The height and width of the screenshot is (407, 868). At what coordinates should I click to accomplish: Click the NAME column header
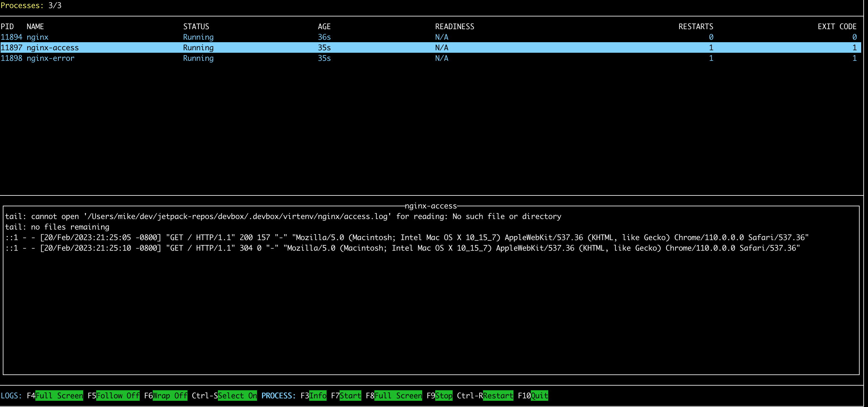[35, 27]
